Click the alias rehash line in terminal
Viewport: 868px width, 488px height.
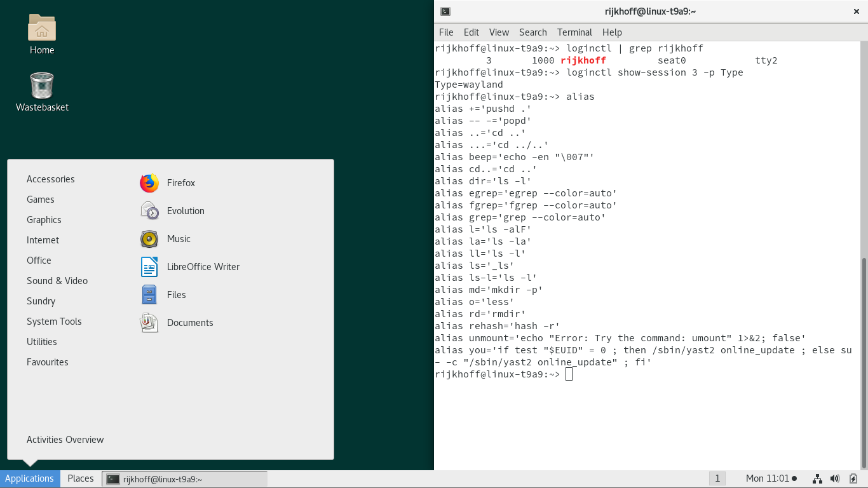tap(498, 326)
